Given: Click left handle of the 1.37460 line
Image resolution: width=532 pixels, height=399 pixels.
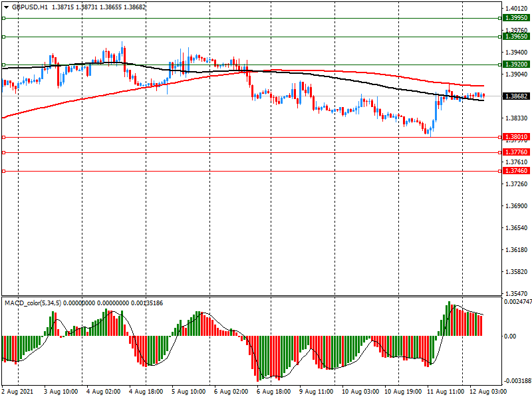Looking at the screenshot, I should tap(4, 172).
